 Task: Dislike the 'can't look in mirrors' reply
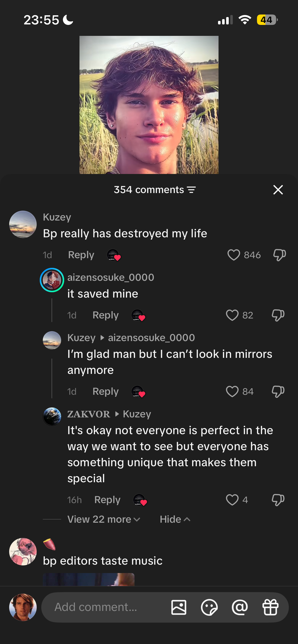[278, 391]
